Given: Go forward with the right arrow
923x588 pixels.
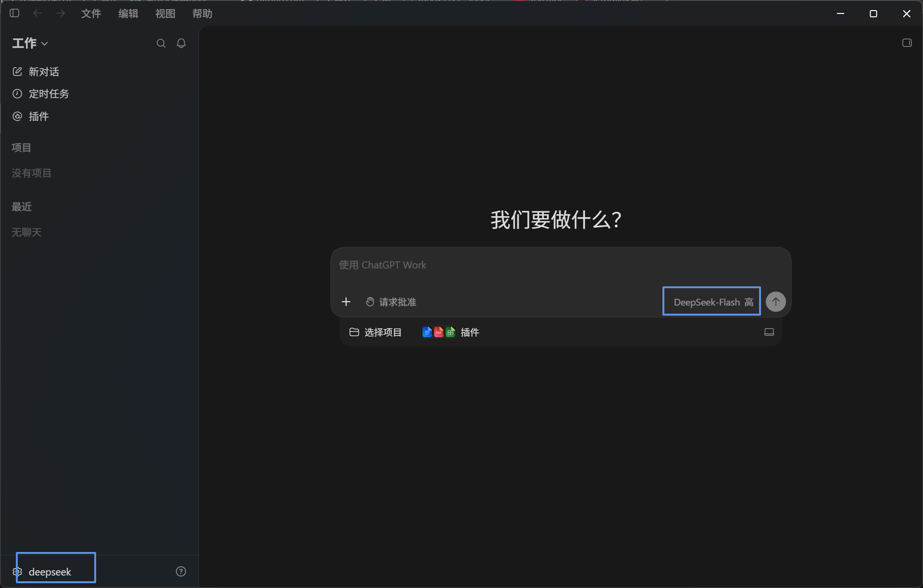Looking at the screenshot, I should 61,13.
